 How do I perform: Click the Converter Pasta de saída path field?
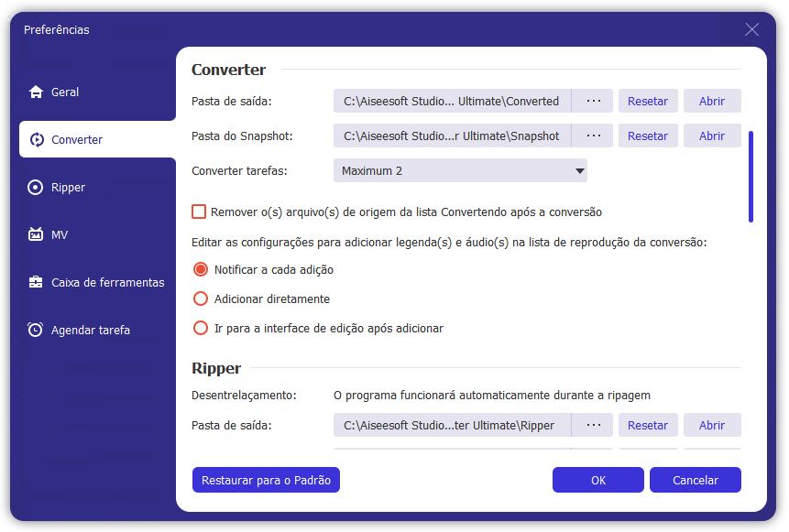click(x=452, y=101)
